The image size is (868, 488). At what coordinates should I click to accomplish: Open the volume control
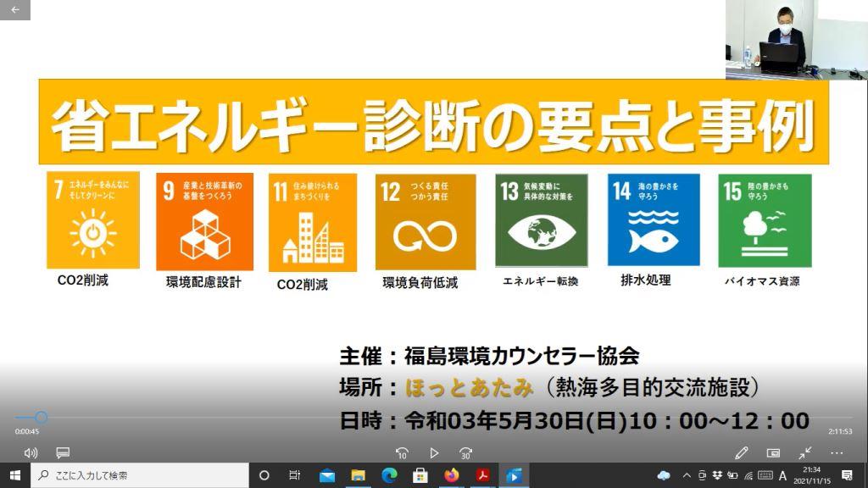click(x=31, y=453)
